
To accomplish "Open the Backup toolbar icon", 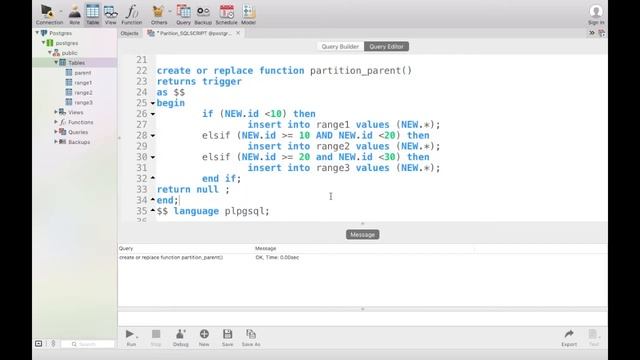I will (203, 12).
